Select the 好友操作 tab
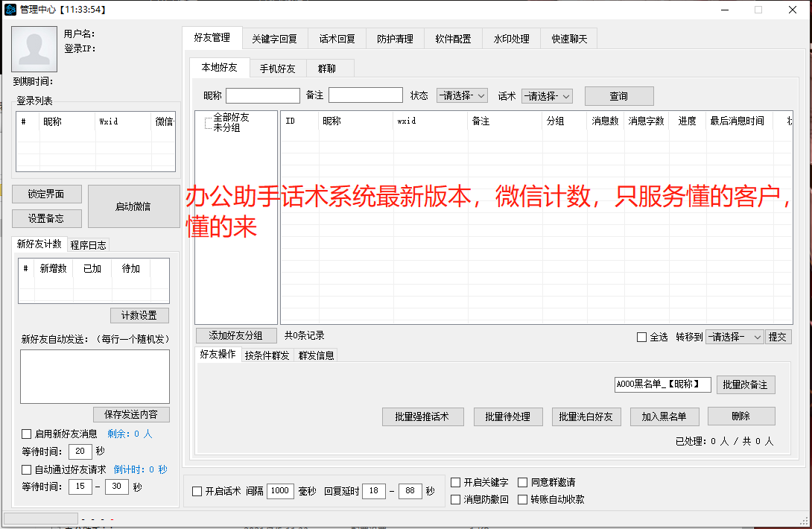 pyautogui.click(x=218, y=354)
